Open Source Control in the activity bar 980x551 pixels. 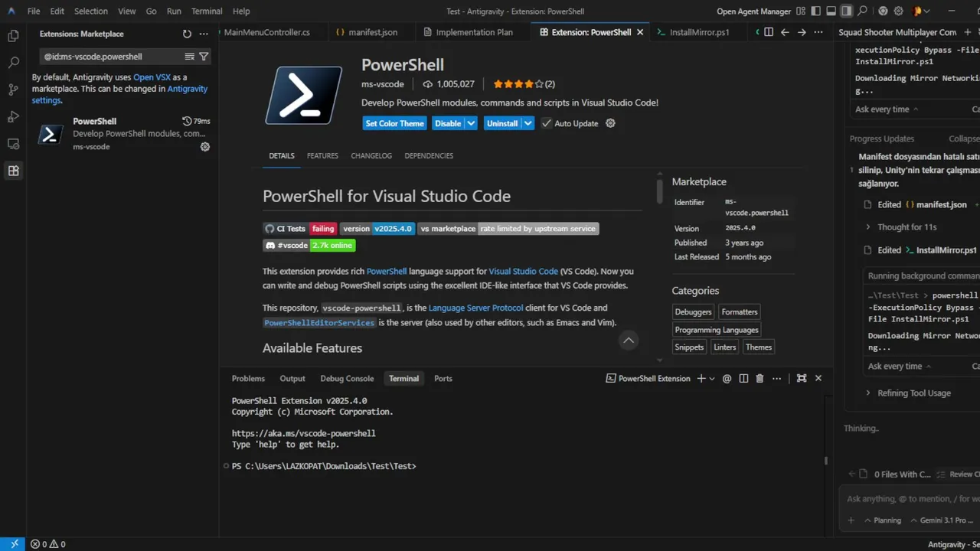(x=13, y=90)
